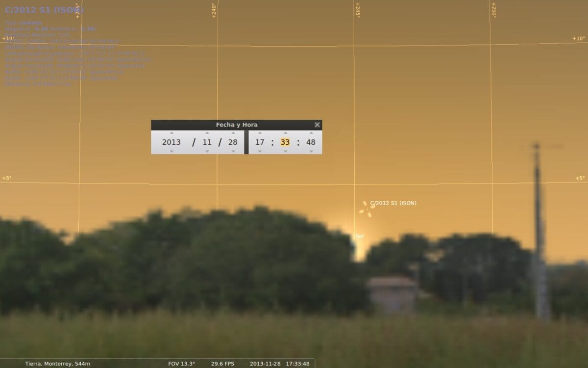Click the month up arrow
Viewport: 588px width, 368px height.
(x=207, y=133)
